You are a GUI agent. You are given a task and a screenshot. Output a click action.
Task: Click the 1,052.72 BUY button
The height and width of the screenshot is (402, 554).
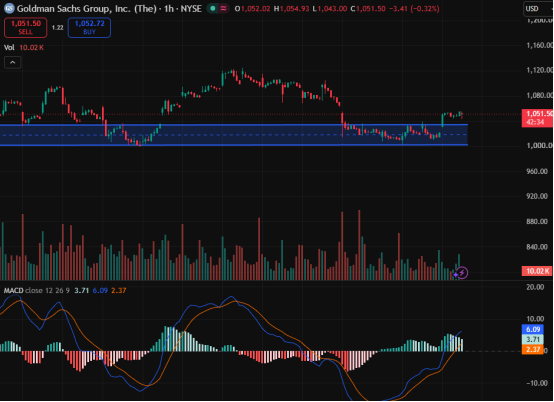[x=89, y=28]
